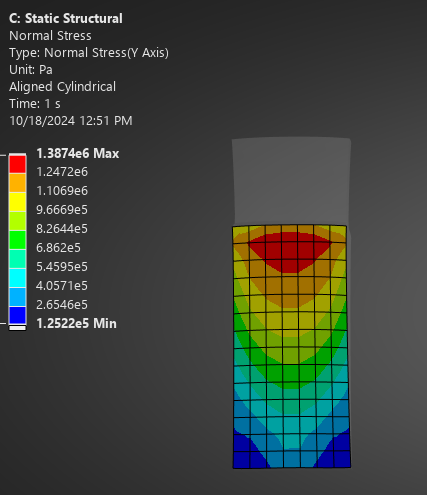Screen dimensions: 427x495
Task: Click the 2.6546e5 legend value
Action: tap(62, 305)
